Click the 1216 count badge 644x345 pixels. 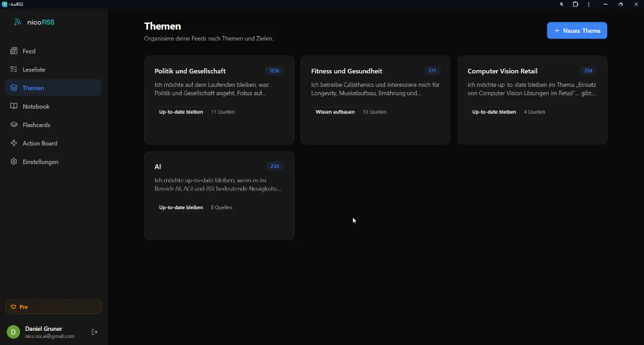(x=274, y=71)
